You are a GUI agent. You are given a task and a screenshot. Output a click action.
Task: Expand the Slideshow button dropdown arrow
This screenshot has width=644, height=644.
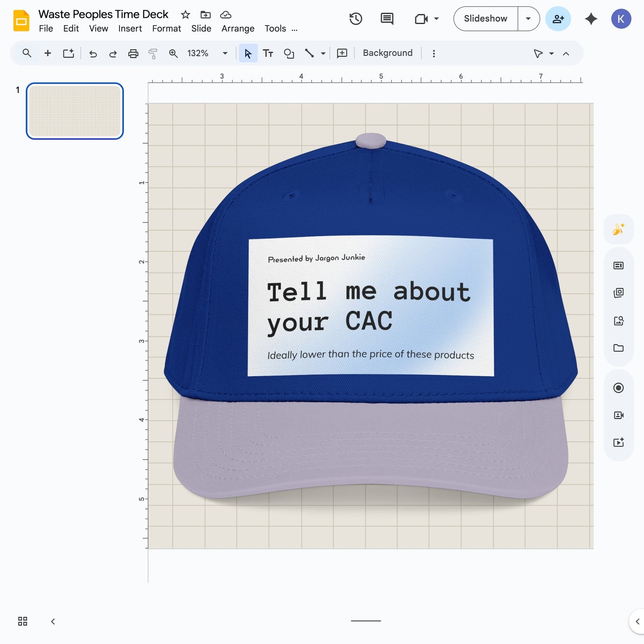click(528, 19)
